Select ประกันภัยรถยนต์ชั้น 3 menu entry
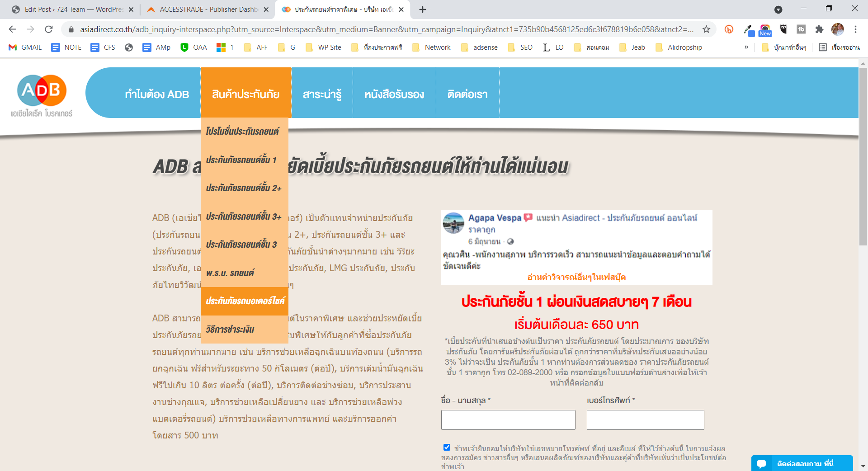The width and height of the screenshot is (868, 471). [244, 245]
